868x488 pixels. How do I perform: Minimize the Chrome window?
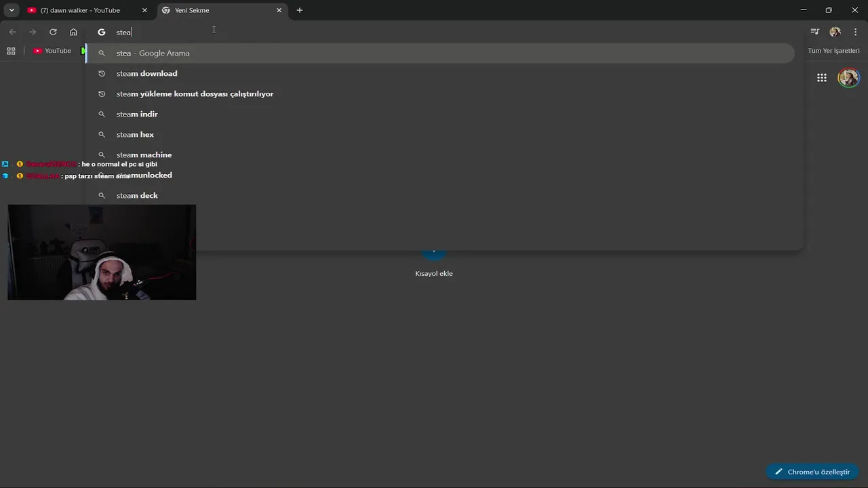click(804, 10)
